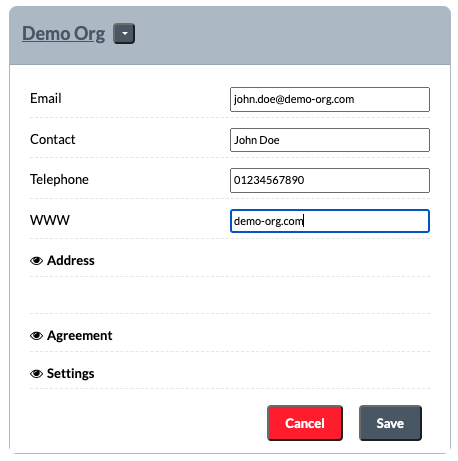The height and width of the screenshot is (461, 458).
Task: Expand the Agreement section heading
Action: [x=80, y=336]
